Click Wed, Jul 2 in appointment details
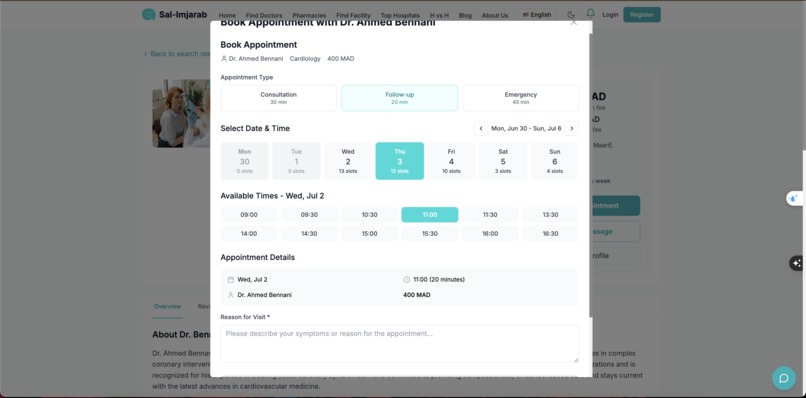Image resolution: width=806 pixels, height=398 pixels. click(252, 280)
